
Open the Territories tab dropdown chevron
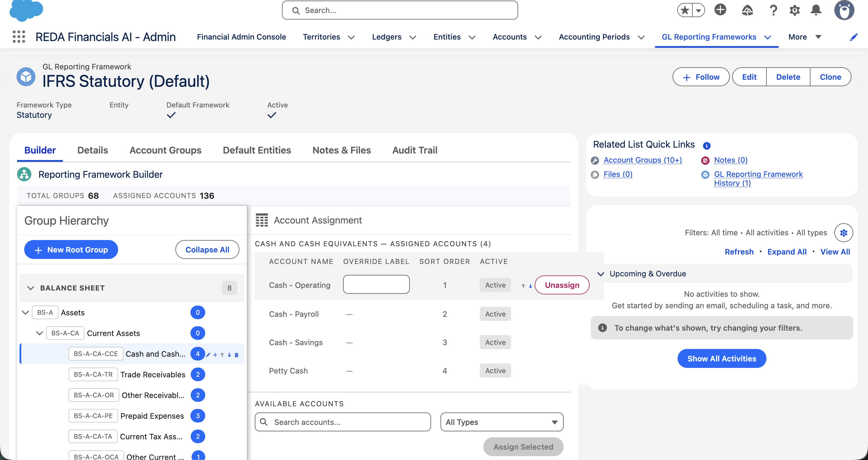(351, 37)
